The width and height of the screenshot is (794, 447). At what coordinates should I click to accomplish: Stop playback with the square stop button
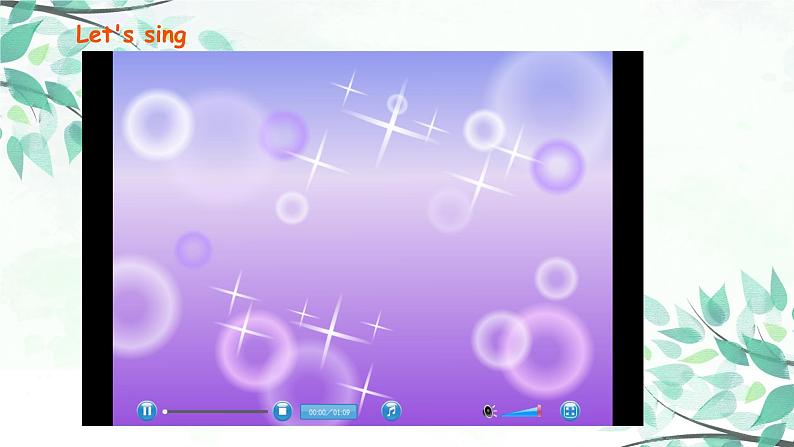pos(282,411)
